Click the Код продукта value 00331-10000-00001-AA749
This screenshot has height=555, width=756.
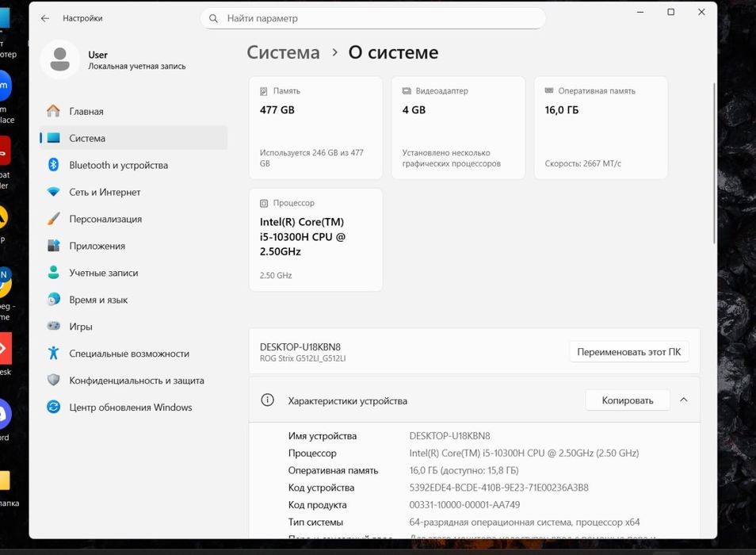(465, 505)
